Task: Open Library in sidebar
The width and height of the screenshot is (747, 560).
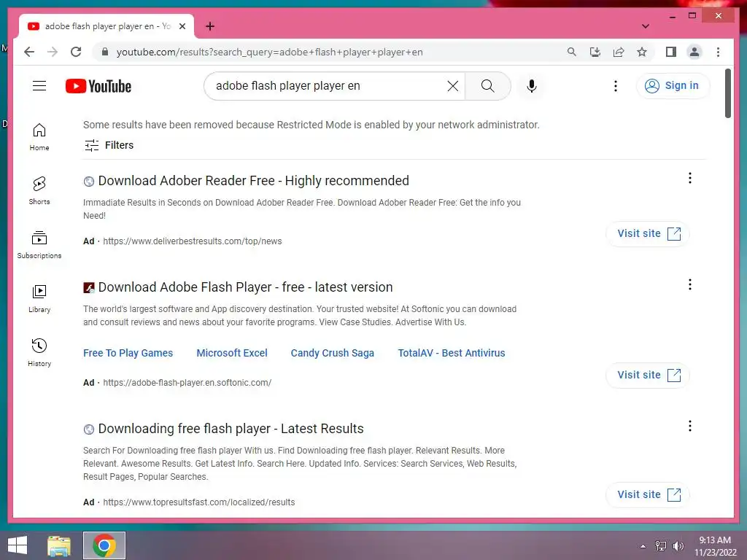Action: (x=39, y=298)
